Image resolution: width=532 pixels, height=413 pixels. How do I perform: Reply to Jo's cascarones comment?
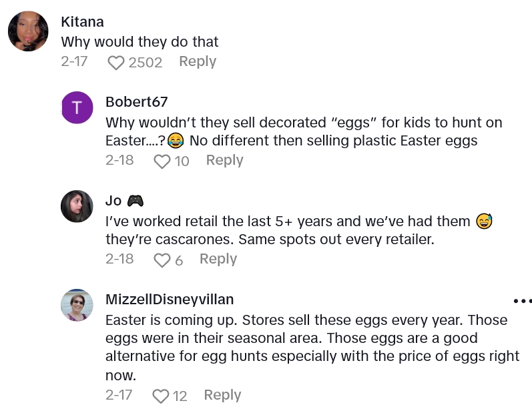(218, 260)
